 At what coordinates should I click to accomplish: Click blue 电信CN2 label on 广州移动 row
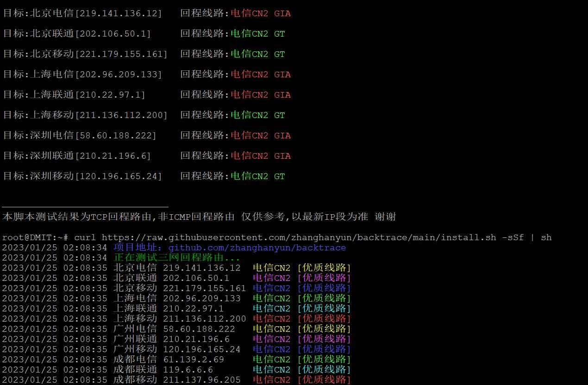coord(272,349)
